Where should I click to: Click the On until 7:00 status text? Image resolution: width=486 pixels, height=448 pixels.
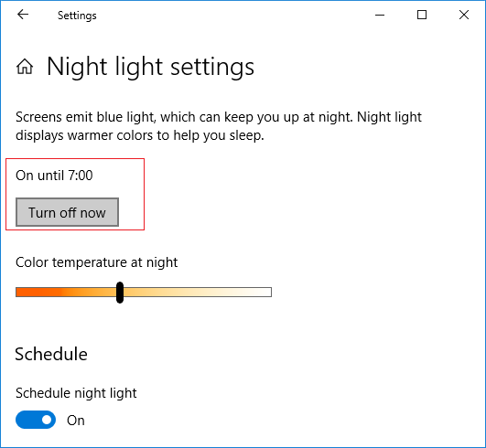[54, 176]
